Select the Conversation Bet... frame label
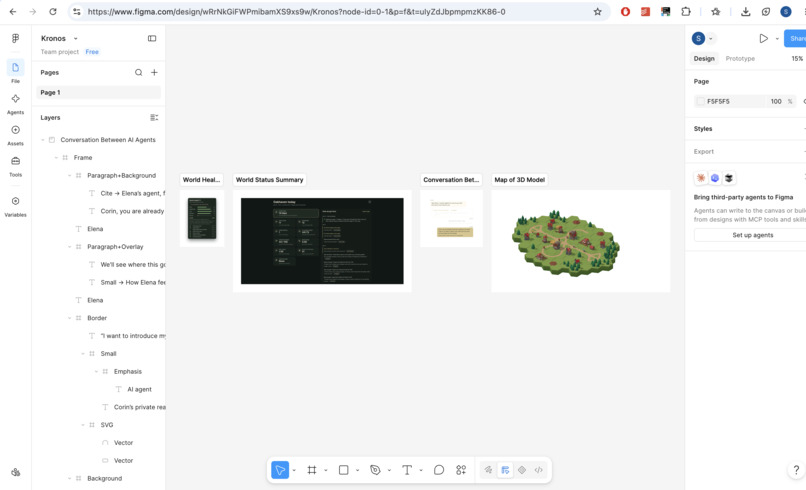Image resolution: width=806 pixels, height=490 pixels. (451, 180)
